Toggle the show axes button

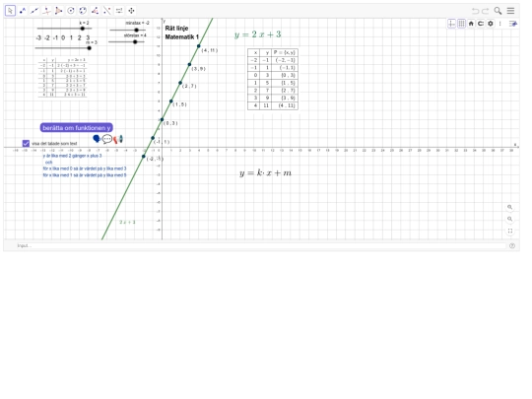[451, 24]
